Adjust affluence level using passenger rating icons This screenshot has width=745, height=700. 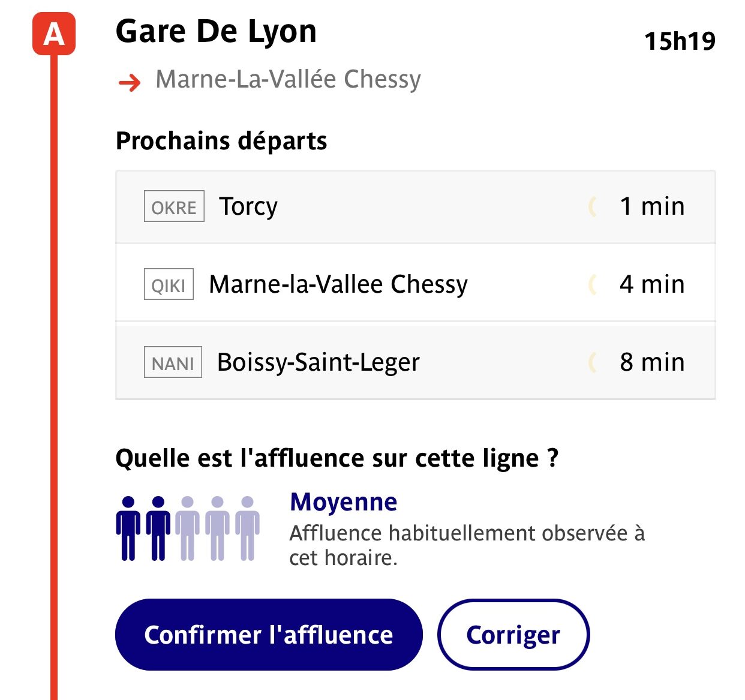tap(187, 528)
